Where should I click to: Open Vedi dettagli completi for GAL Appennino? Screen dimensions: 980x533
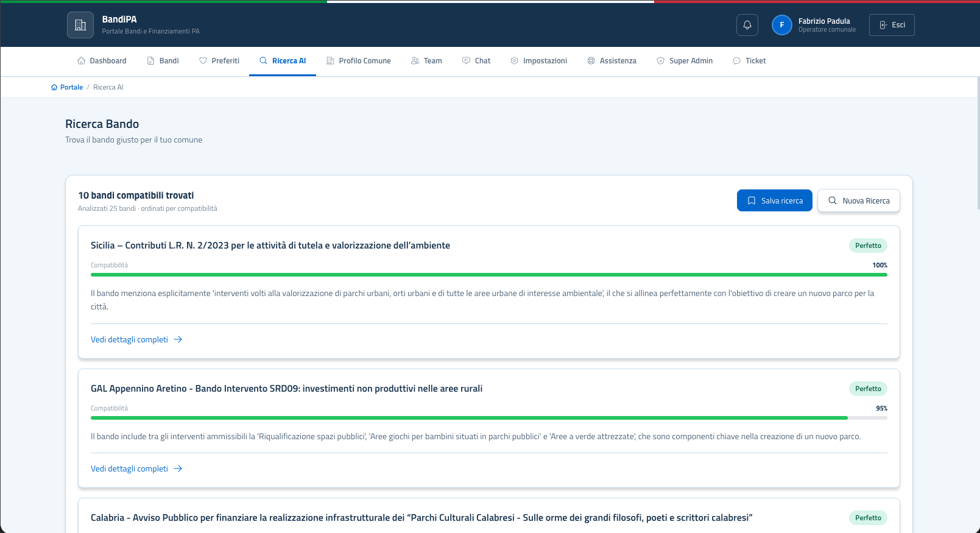click(136, 468)
